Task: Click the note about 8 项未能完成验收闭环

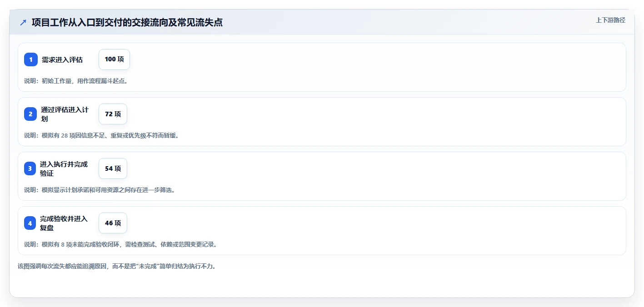Action: coord(120,244)
